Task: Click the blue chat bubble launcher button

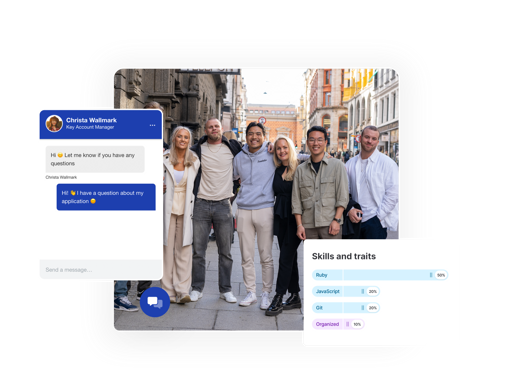Action: (x=155, y=302)
